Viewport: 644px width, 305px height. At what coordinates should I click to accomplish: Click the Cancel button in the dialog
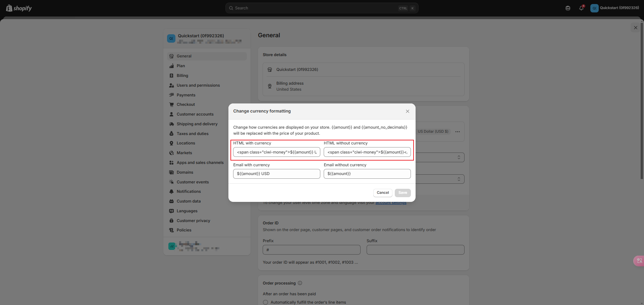[383, 193]
